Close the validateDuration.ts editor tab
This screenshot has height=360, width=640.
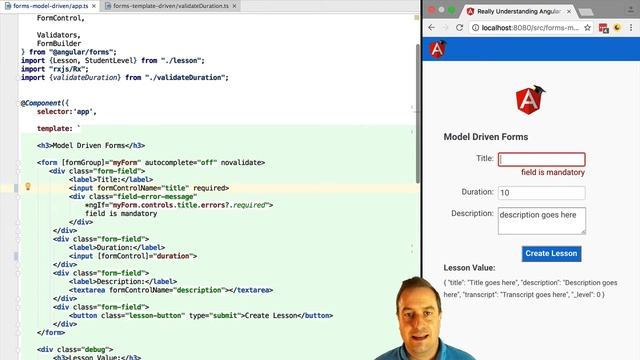tap(235, 6)
